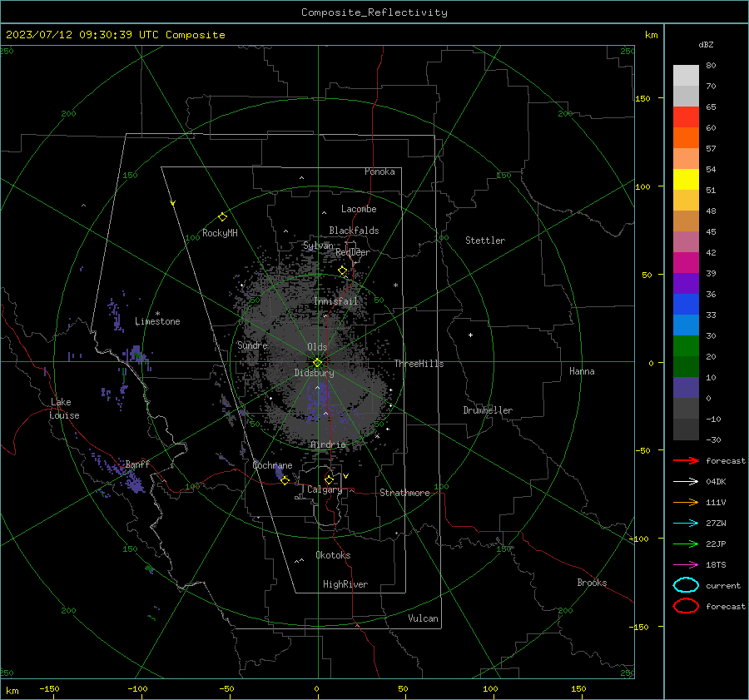Click the RockyMH label
This screenshot has width=749, height=700.
pos(220,233)
